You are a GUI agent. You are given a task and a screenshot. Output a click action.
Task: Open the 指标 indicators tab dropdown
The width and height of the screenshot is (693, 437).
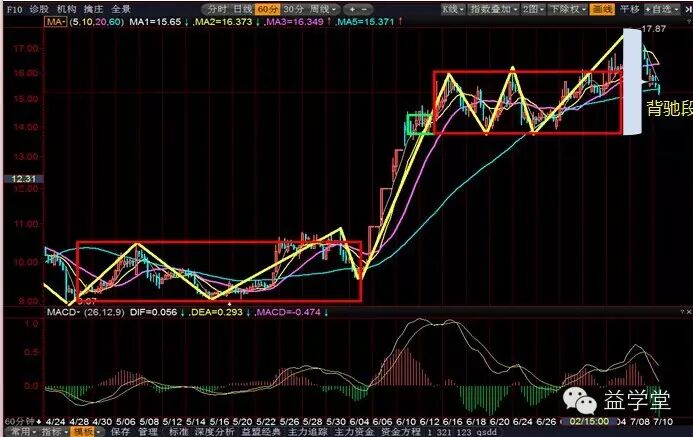54,432
